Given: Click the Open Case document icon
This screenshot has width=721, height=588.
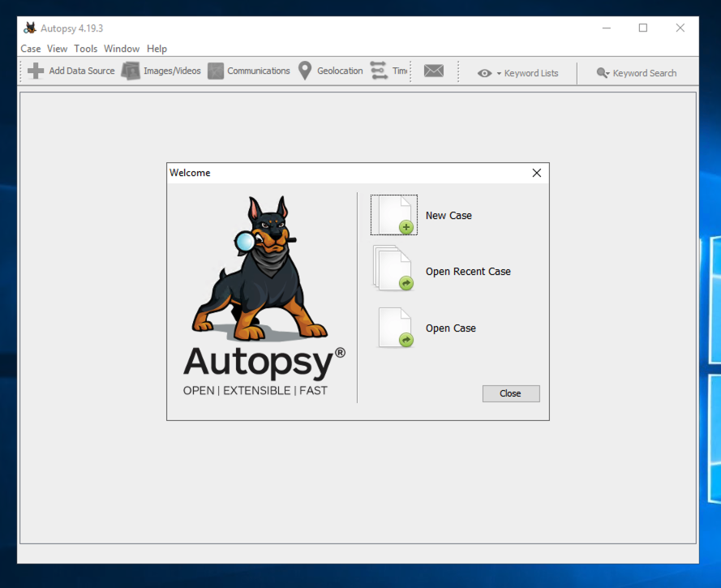Looking at the screenshot, I should [x=395, y=328].
